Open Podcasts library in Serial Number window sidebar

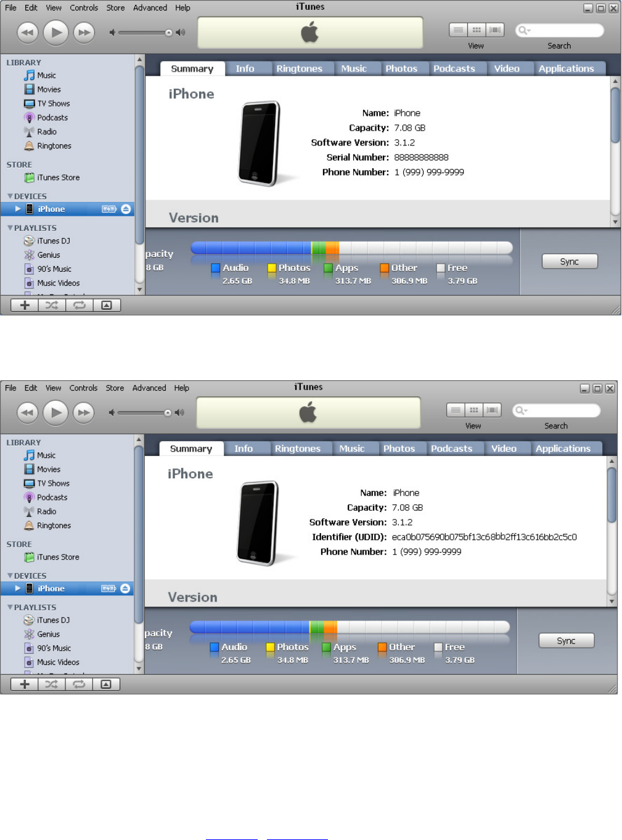52,118
